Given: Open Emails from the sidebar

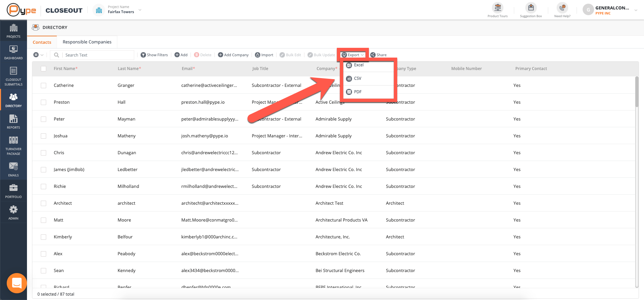Looking at the screenshot, I should (13, 169).
